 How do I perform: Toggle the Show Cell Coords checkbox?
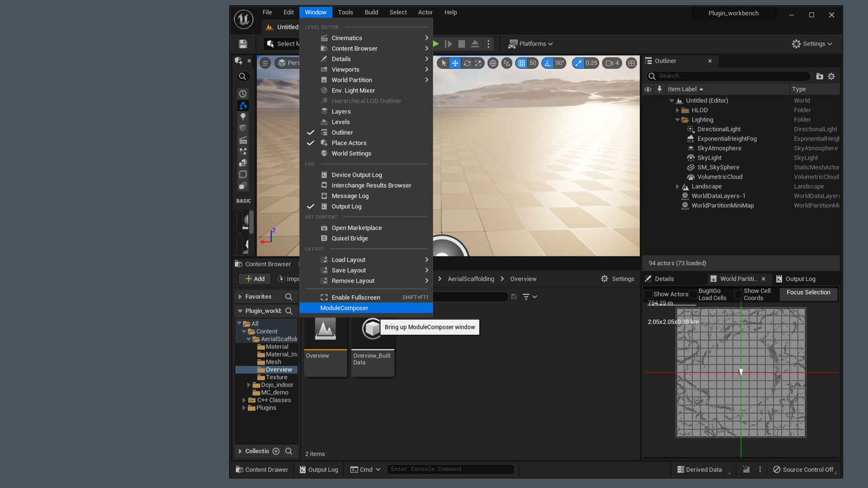pos(739,294)
